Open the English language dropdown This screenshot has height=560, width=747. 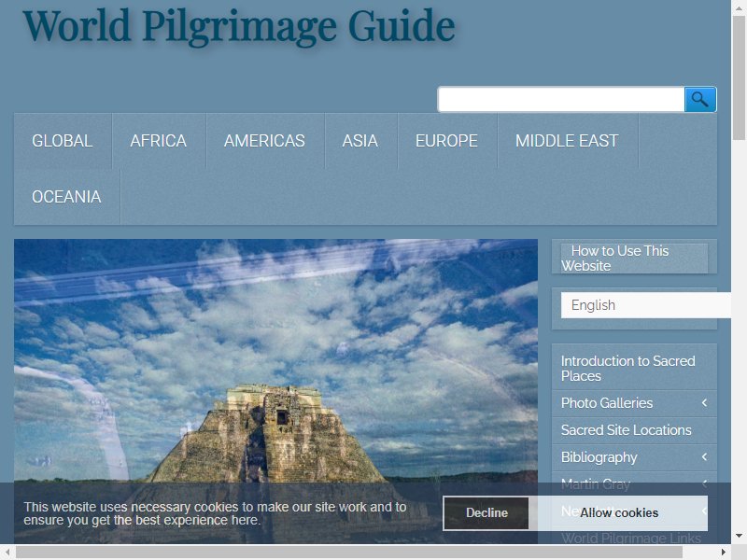click(x=645, y=305)
